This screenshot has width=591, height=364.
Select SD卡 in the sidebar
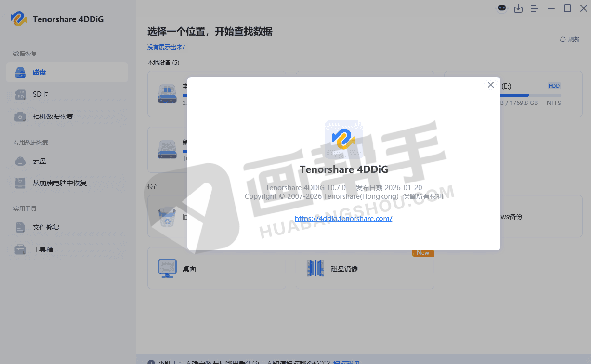click(x=67, y=94)
